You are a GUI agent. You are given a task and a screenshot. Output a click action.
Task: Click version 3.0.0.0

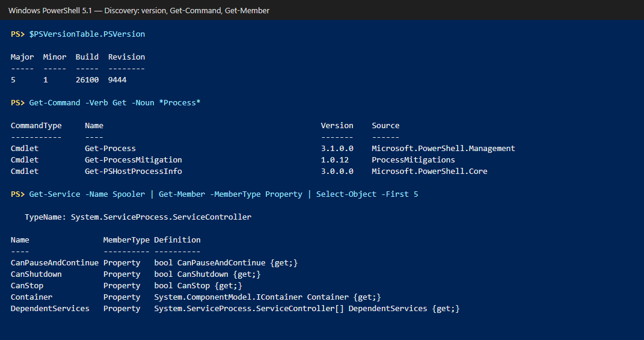pyautogui.click(x=337, y=172)
